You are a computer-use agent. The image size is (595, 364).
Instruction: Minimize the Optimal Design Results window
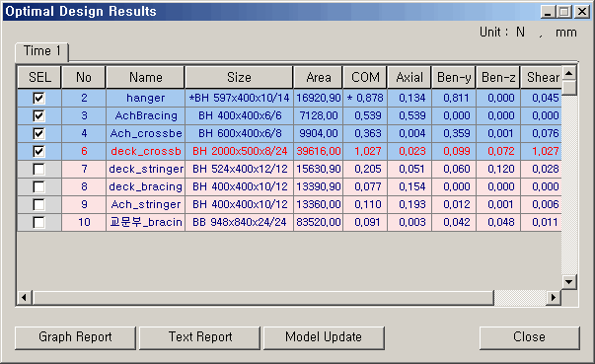tap(548, 12)
